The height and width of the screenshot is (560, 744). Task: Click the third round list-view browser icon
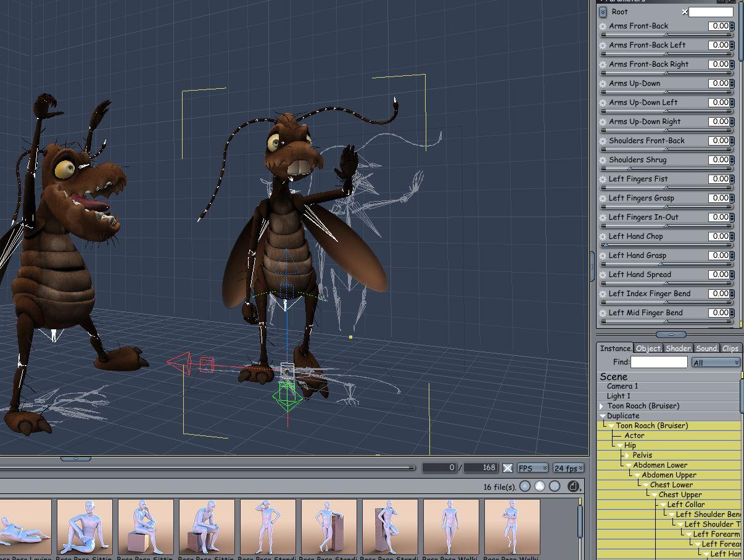tap(555, 487)
